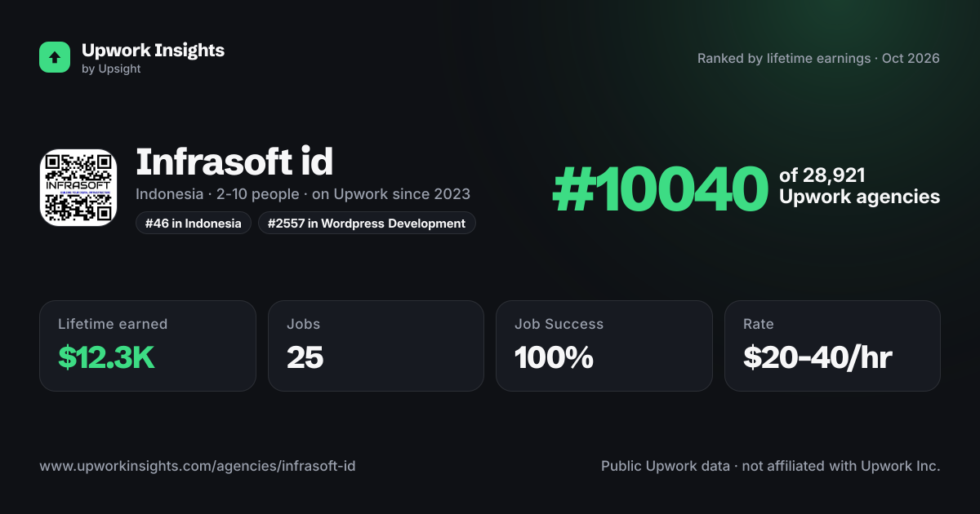Click the green Upwork Insights arrow logo
The width and height of the screenshot is (980, 514).
click(55, 57)
